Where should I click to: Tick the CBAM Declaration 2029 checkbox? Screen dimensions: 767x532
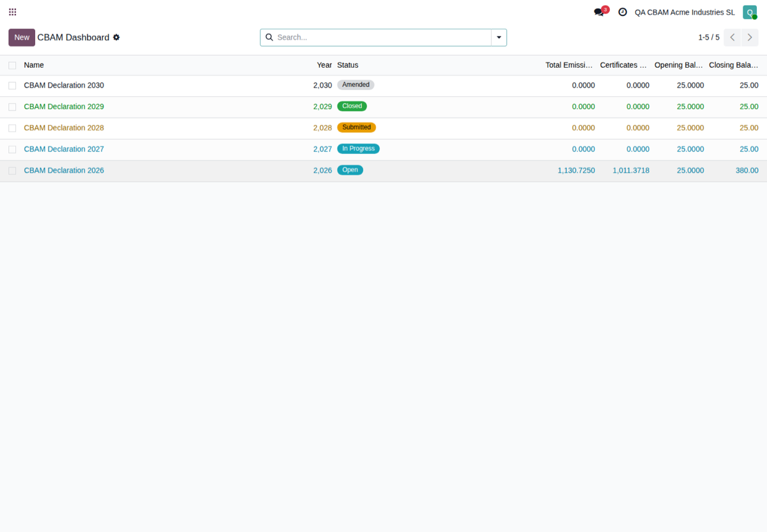pos(12,107)
